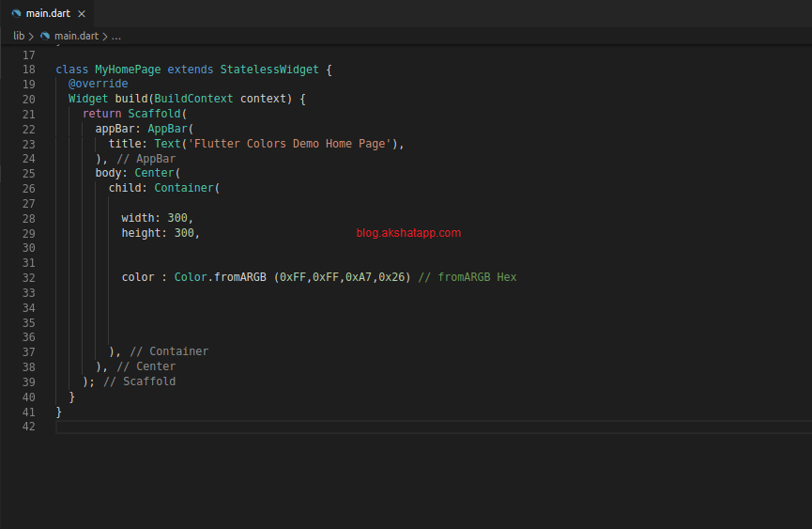812x529 pixels.
Task: Click the return keyword on line 21
Action: [x=101, y=115]
